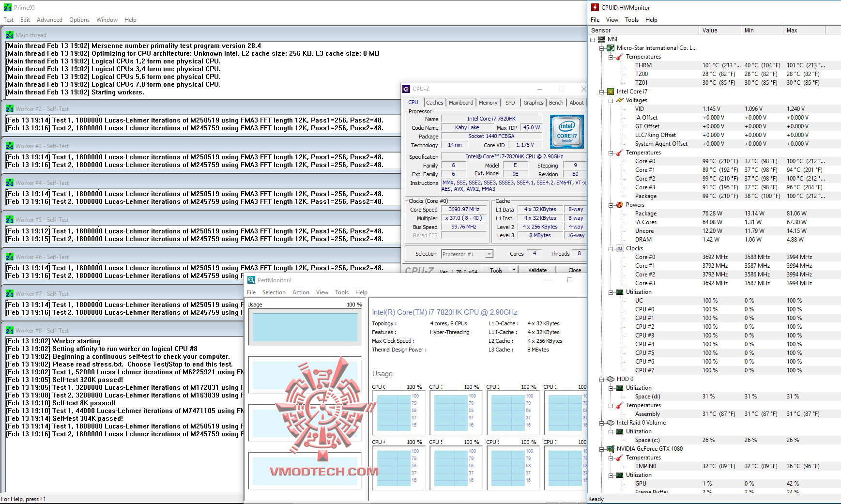Click the Value column header in HWMonitor
This screenshot has height=504, width=841.
720,30
